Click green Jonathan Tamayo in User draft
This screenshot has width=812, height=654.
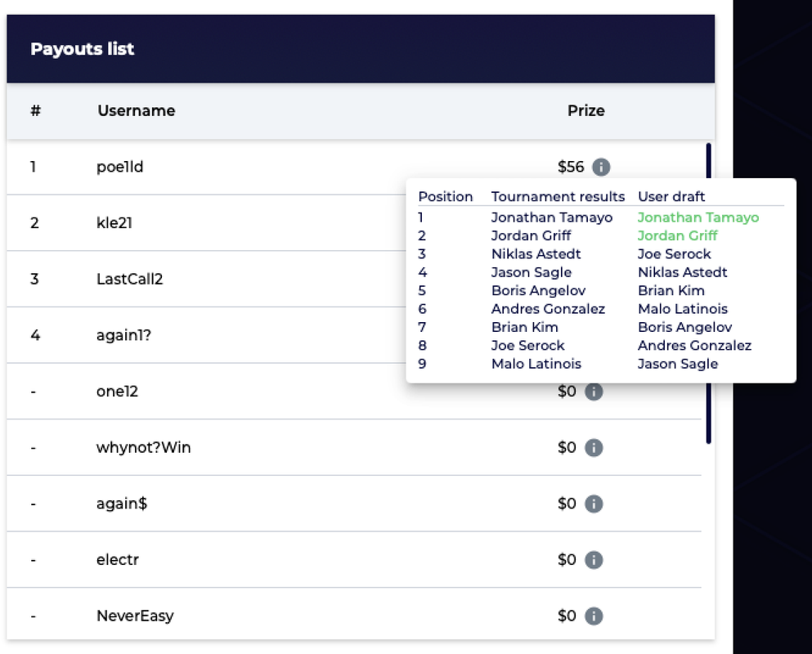[x=698, y=217]
